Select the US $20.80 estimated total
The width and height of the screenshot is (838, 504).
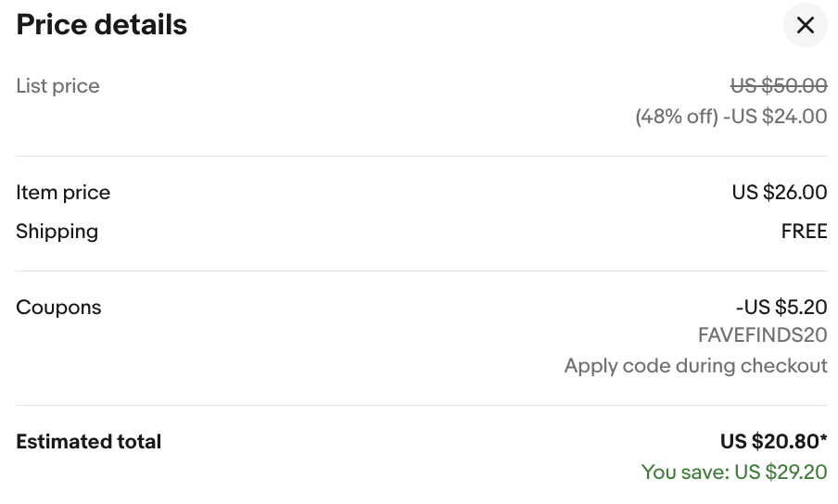[768, 442]
